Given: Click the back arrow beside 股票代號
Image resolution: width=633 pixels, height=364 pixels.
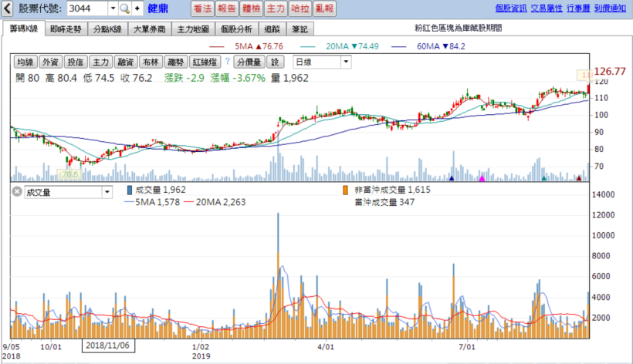Looking at the screenshot, I should (x=8, y=8).
